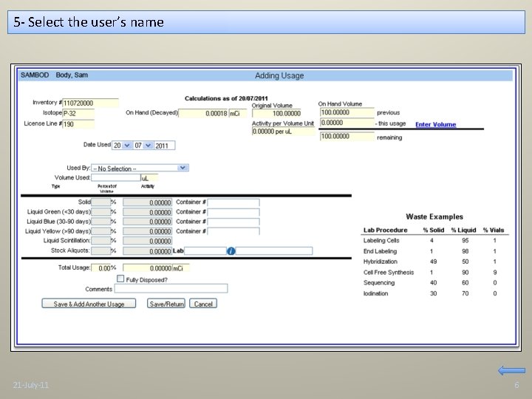Tick the Fully Disposed checkbox
532x399 pixels.
click(x=120, y=279)
